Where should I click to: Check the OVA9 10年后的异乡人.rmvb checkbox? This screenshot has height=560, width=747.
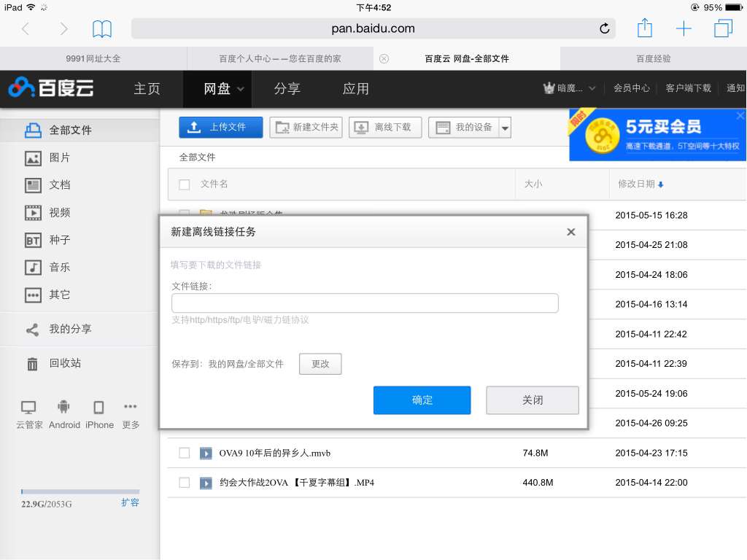(x=185, y=453)
